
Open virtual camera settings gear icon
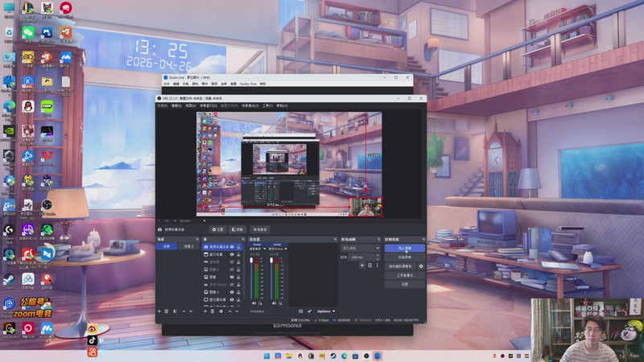coord(421,266)
